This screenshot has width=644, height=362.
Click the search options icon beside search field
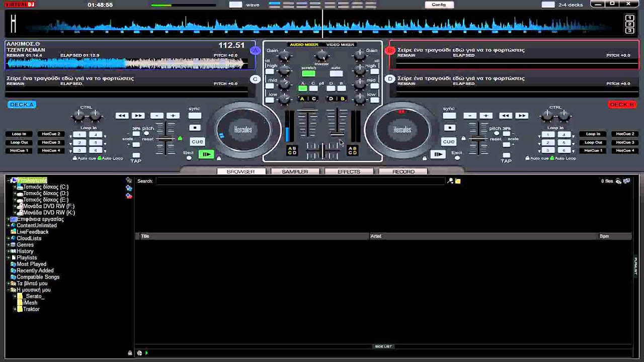pos(450,181)
